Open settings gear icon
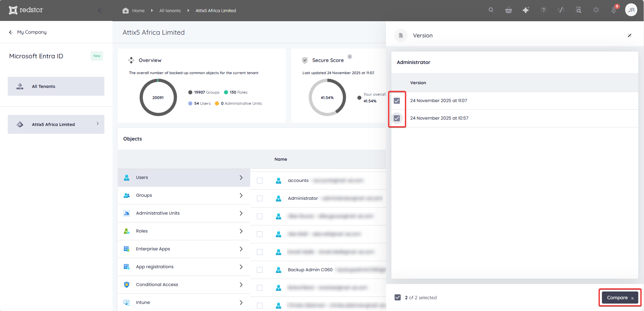The width and height of the screenshot is (644, 311). [596, 10]
